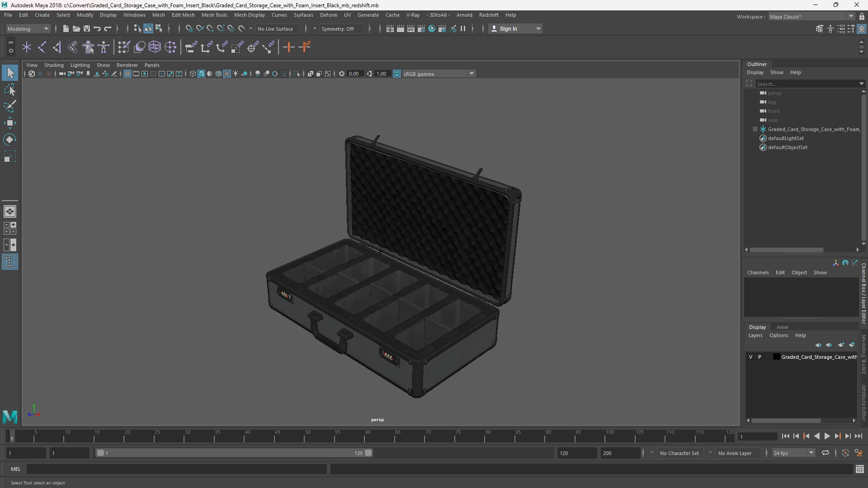The image size is (868, 488).
Task: Open the Sign In dropdown arrow
Action: 538,29
